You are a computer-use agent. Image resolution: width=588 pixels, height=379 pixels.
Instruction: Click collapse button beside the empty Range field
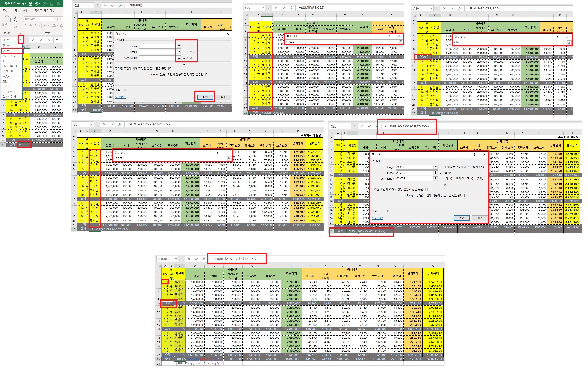(179, 46)
